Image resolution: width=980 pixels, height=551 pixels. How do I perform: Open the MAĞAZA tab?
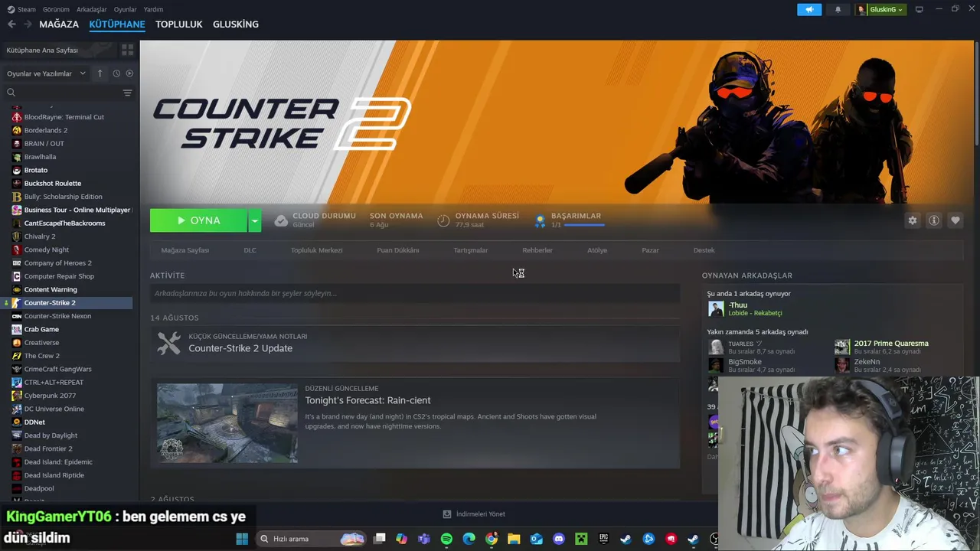59,24
